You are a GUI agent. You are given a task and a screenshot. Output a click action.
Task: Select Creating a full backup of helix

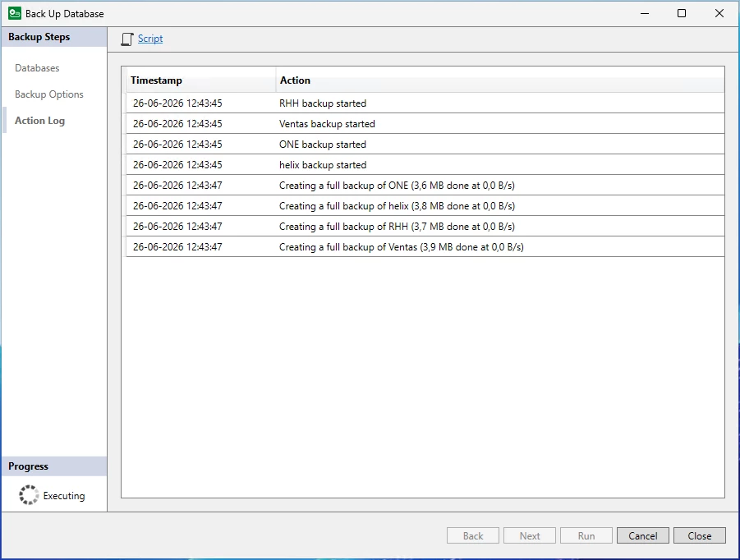[x=425, y=206]
